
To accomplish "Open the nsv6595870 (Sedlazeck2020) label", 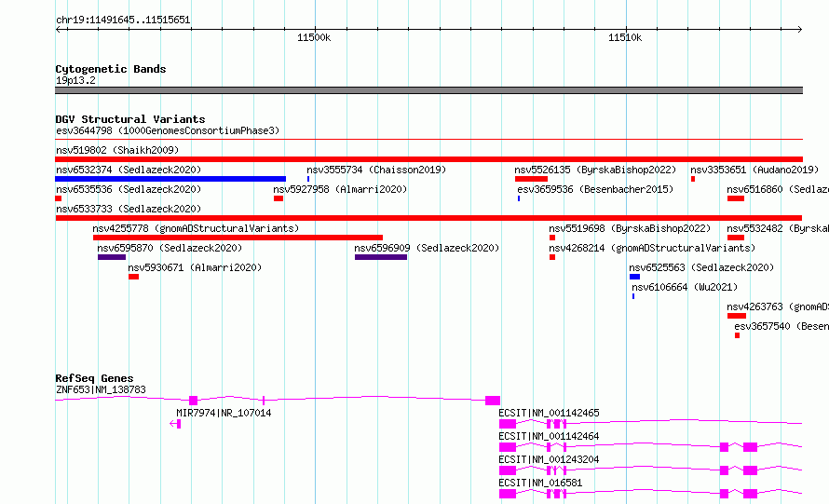I will (x=170, y=248).
